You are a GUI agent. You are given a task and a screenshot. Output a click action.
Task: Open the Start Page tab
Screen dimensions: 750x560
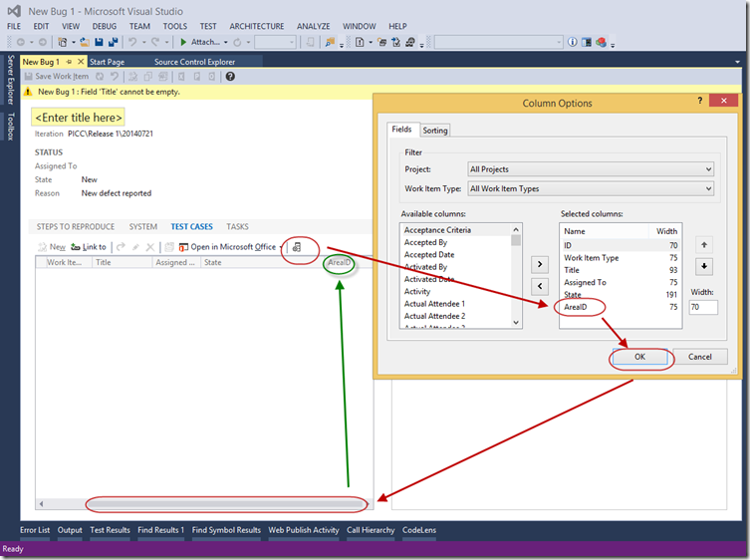coord(108,62)
